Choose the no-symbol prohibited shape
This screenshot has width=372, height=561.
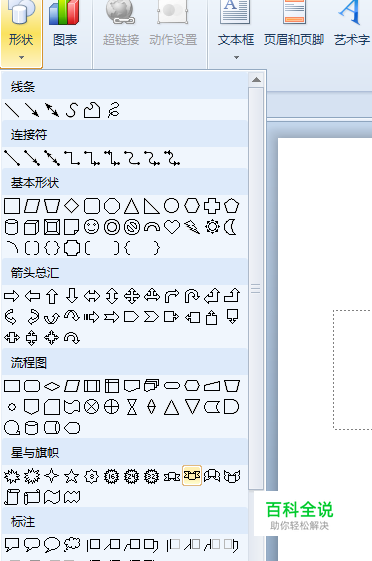pyautogui.click(x=132, y=227)
